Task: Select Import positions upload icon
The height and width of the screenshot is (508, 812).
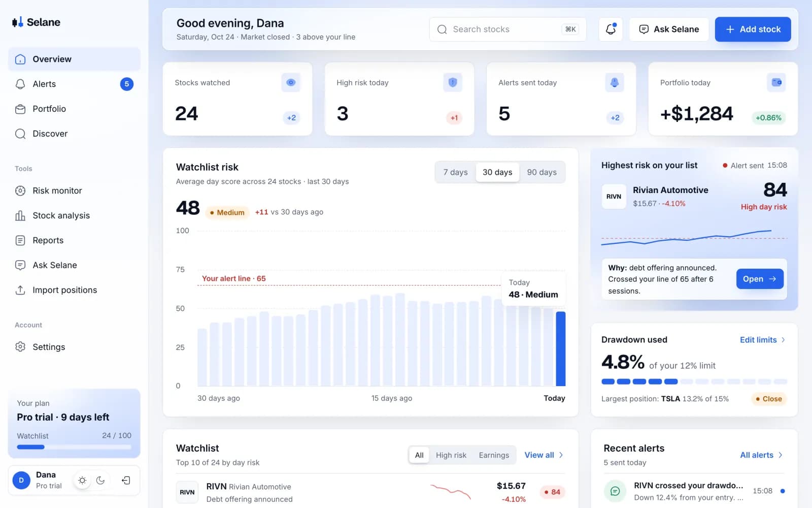Action: click(20, 290)
